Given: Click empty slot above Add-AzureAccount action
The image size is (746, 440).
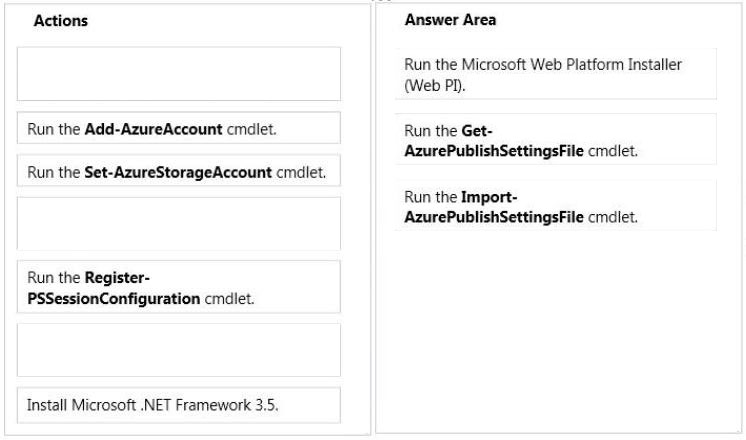Looking at the screenshot, I should 179,74.
